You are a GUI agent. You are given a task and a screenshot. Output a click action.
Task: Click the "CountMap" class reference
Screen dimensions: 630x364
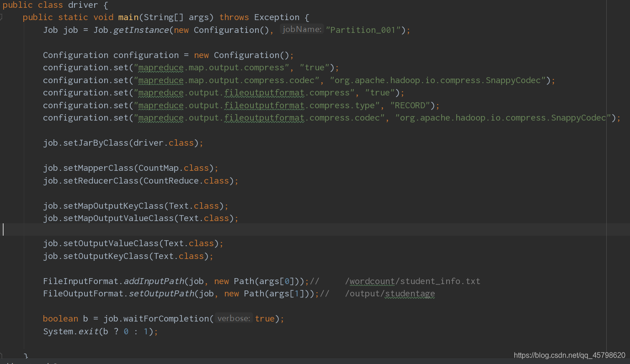(159, 168)
